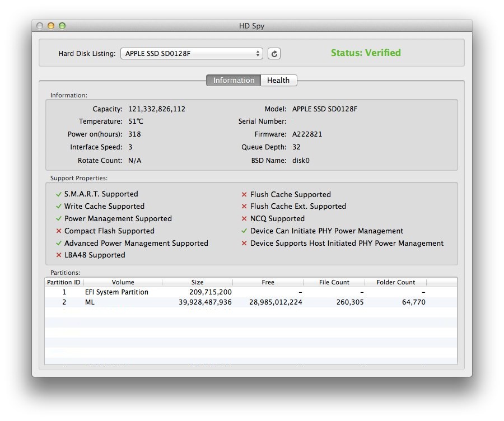The image size is (504, 421).
Task: Click the BSD Name value disk0
Action: pos(301,161)
